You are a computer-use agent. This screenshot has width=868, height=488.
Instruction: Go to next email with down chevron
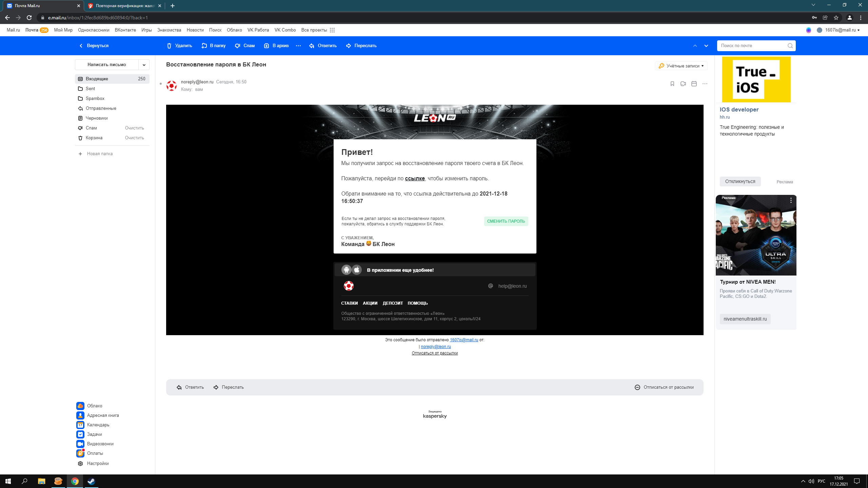coord(706,46)
